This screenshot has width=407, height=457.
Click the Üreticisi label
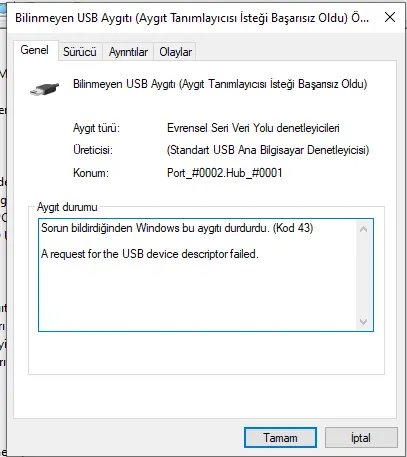[x=93, y=150]
